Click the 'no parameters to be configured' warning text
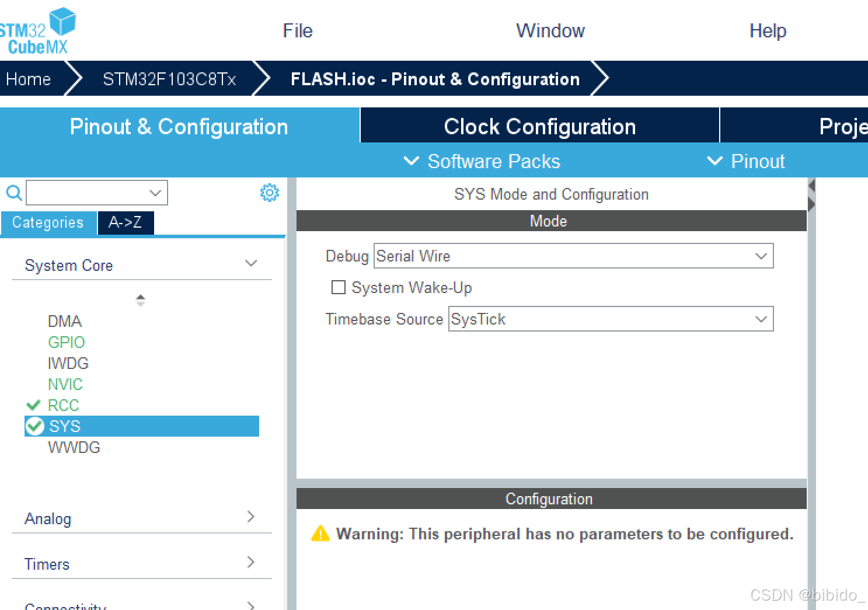 pyautogui.click(x=564, y=534)
